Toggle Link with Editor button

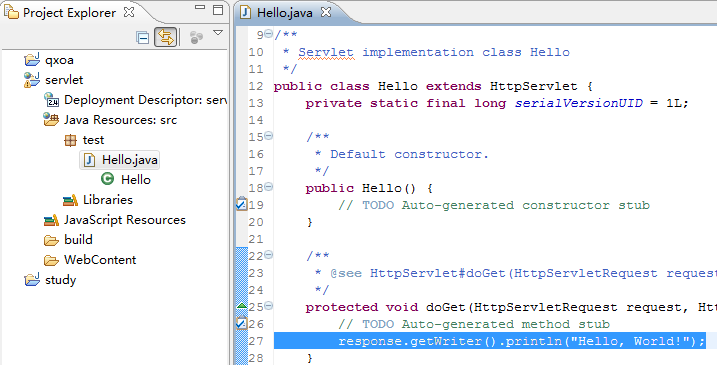(x=166, y=37)
